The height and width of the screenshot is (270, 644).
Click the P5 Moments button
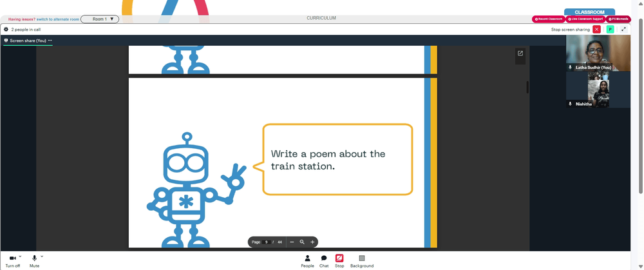(618, 19)
